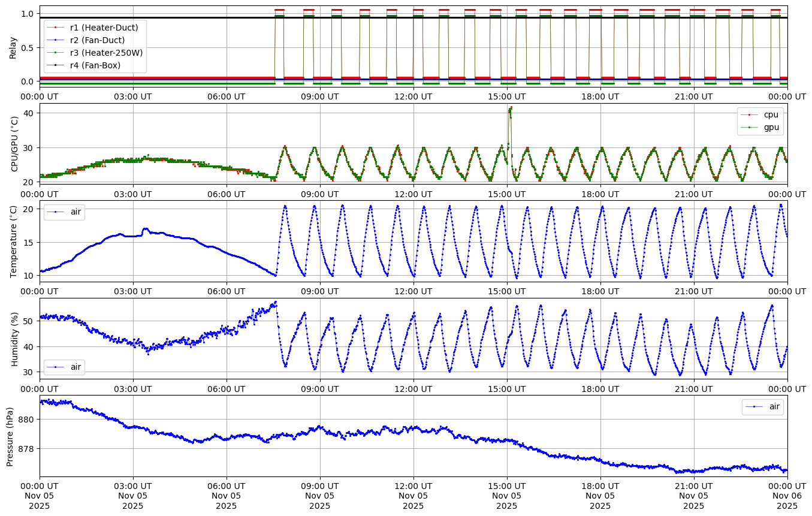Click the cpu legend entry
The image size is (812, 516).
pyautogui.click(x=771, y=114)
